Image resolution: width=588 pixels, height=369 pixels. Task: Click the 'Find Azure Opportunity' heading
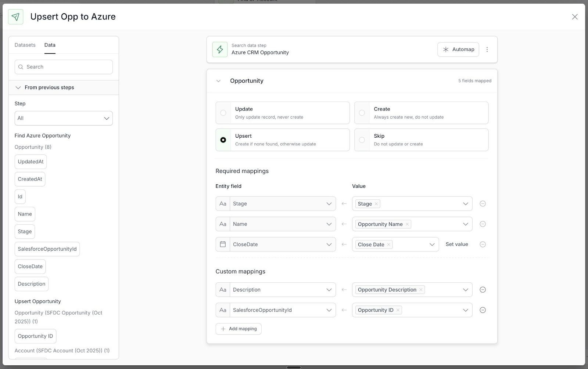click(43, 135)
